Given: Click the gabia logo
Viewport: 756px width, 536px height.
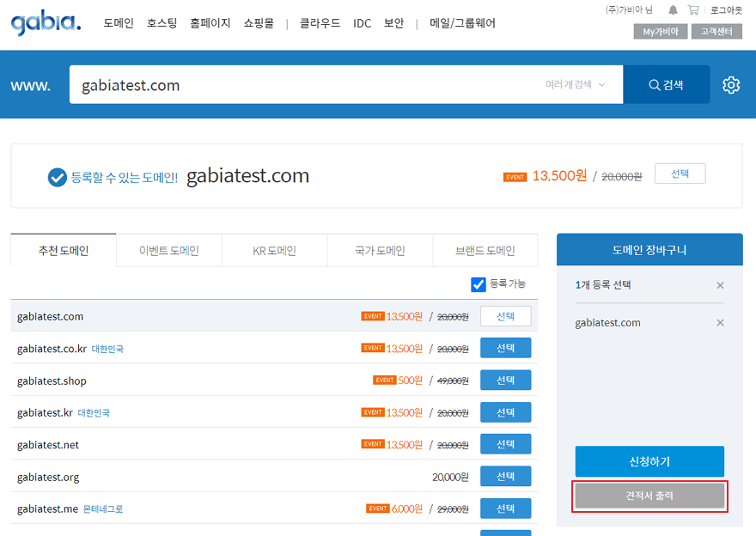Looking at the screenshot, I should (x=46, y=22).
